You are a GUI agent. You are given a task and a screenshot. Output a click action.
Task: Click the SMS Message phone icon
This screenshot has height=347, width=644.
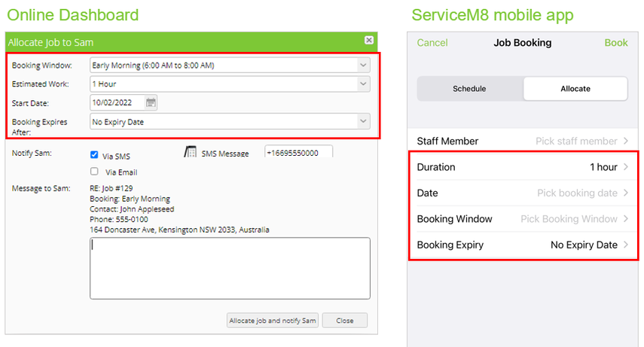[190, 152]
